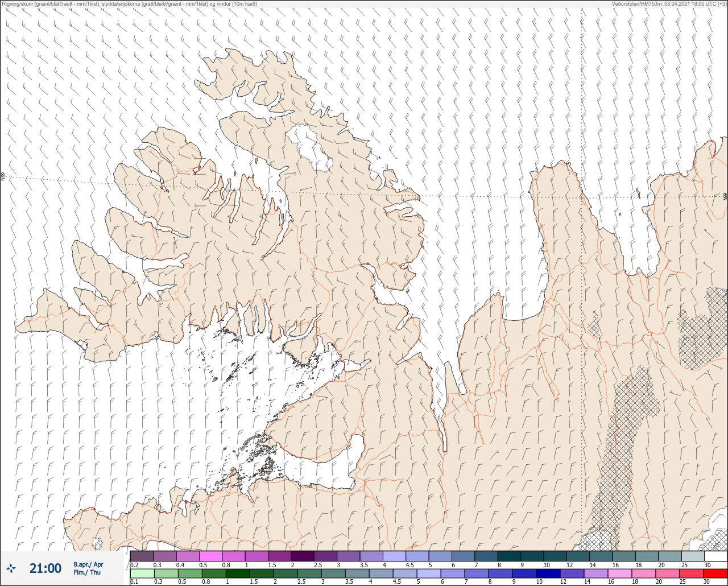Click the 0.1 value under lower legend
Viewport: 728px width, 586px height.
(x=134, y=582)
